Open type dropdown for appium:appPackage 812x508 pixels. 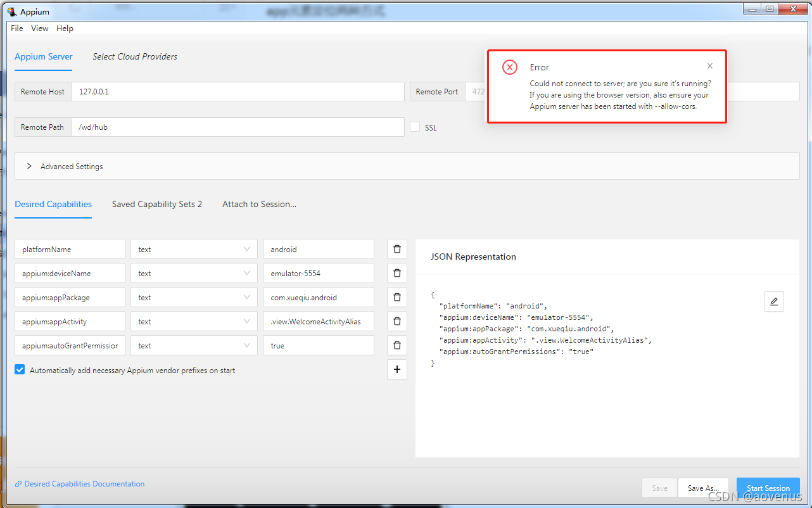point(194,297)
